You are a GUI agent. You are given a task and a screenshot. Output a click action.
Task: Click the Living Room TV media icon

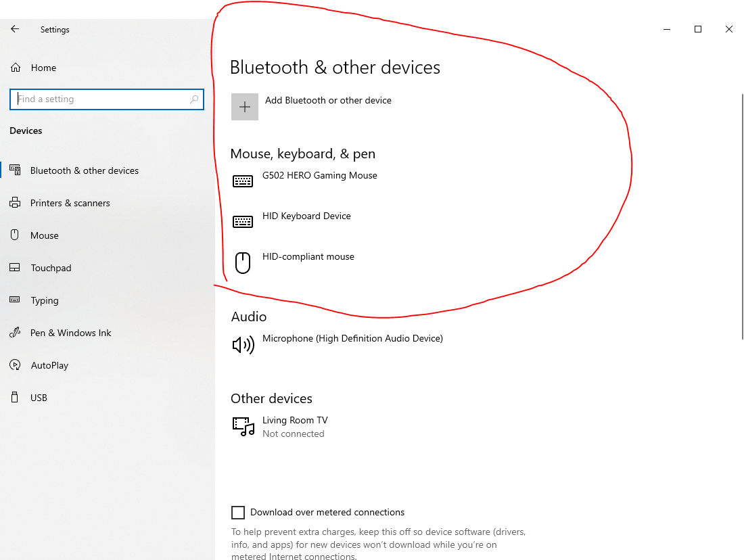(243, 426)
